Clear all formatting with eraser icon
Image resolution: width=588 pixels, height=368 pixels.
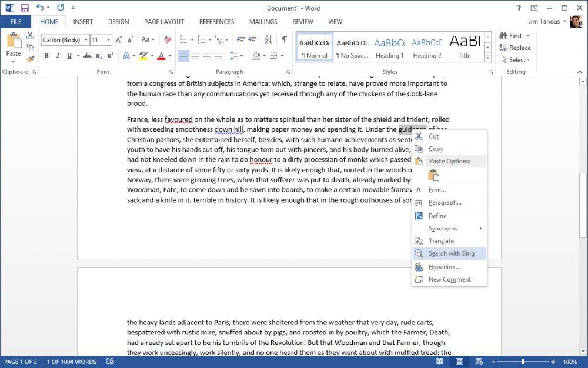[167, 40]
